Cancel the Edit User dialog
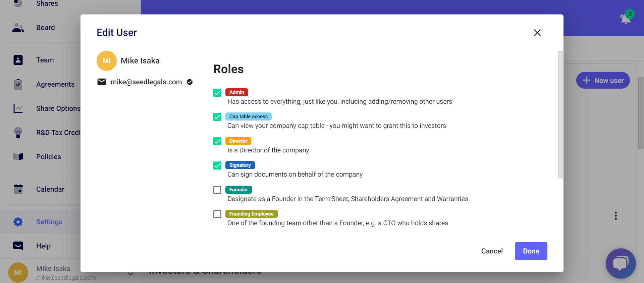The height and width of the screenshot is (283, 644). [x=492, y=251]
